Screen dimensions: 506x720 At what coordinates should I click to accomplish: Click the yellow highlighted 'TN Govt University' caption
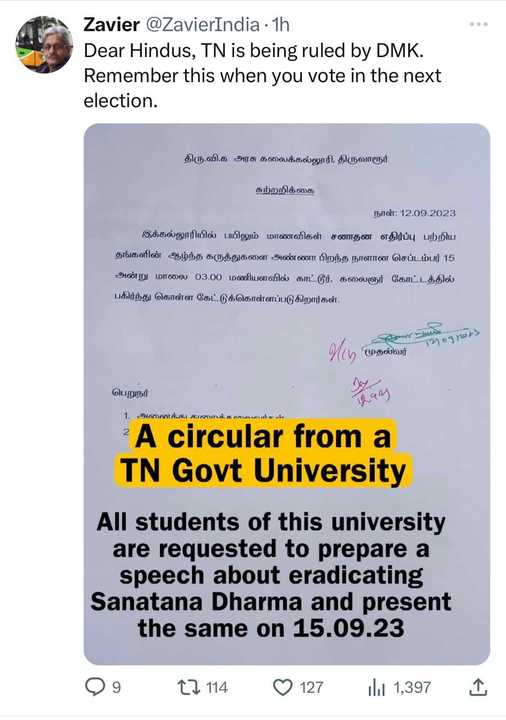coord(264,471)
